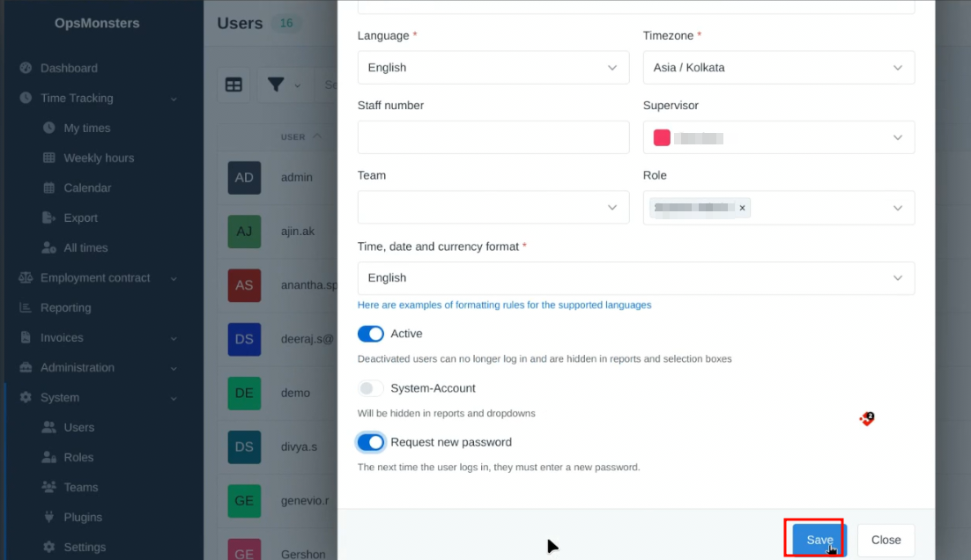Click the Calendar icon in sidebar

[49, 188]
